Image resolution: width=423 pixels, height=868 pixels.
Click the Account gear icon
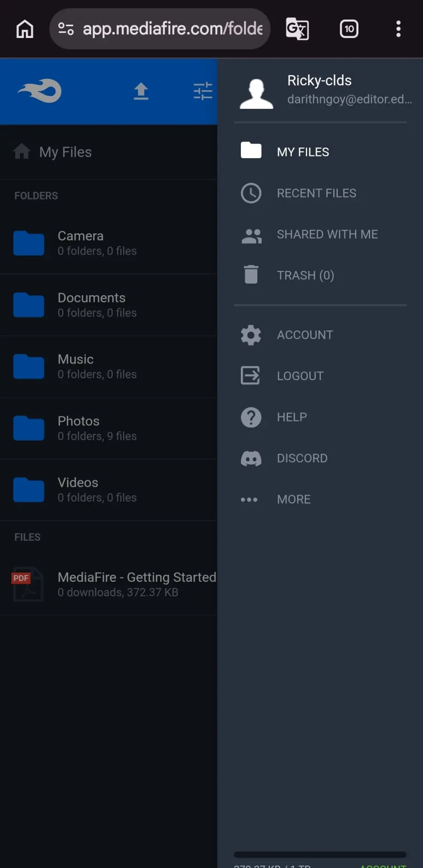click(251, 335)
